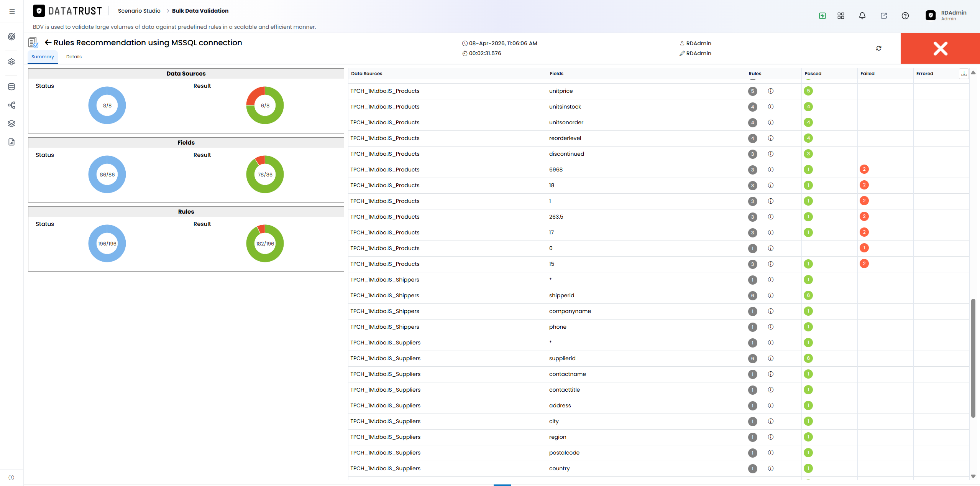Viewport: 980px width, 486px height.
Task: Switch to the Summary tab
Action: [43, 57]
